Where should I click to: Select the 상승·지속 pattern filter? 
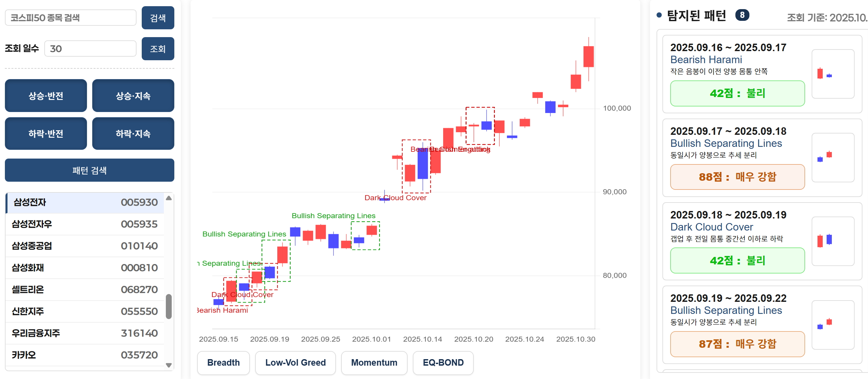(x=133, y=96)
